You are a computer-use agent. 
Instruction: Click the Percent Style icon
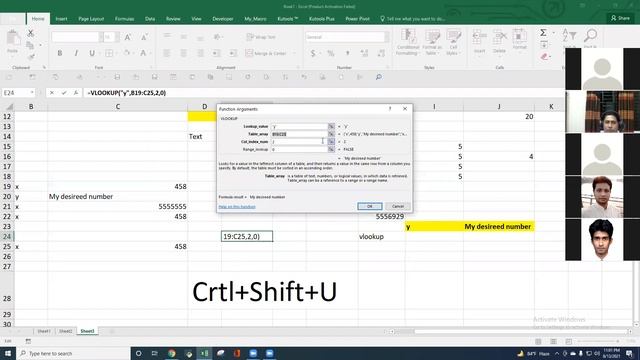click(x=331, y=53)
